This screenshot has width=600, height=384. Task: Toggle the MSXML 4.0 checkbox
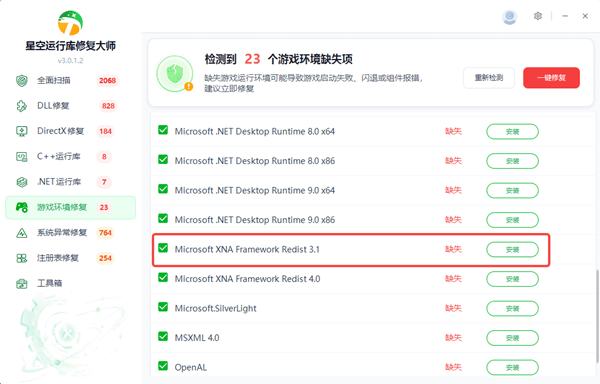pyautogui.click(x=163, y=337)
